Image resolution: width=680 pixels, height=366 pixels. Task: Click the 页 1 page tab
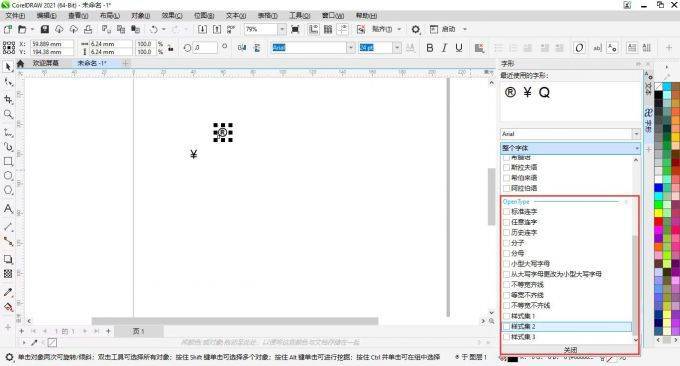tap(138, 331)
